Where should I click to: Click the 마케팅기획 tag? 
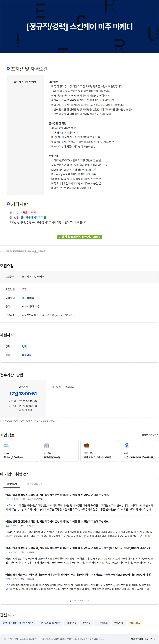(72, 623)
